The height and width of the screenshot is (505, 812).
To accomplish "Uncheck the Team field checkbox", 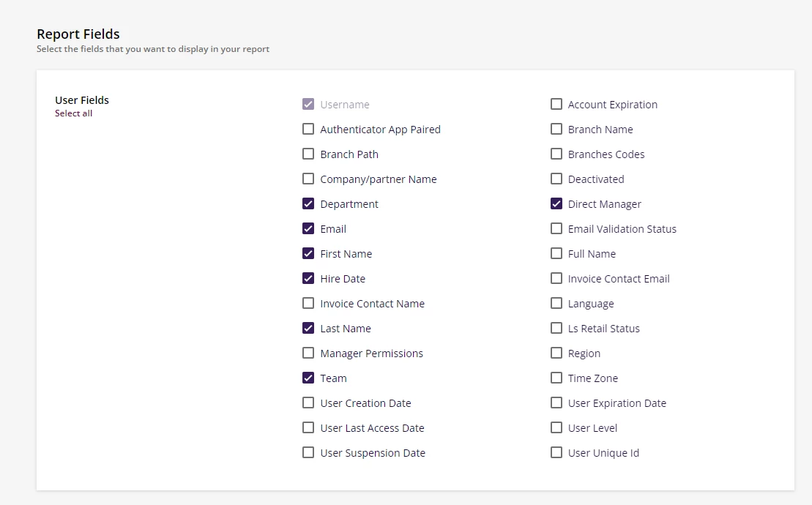I will click(x=308, y=378).
